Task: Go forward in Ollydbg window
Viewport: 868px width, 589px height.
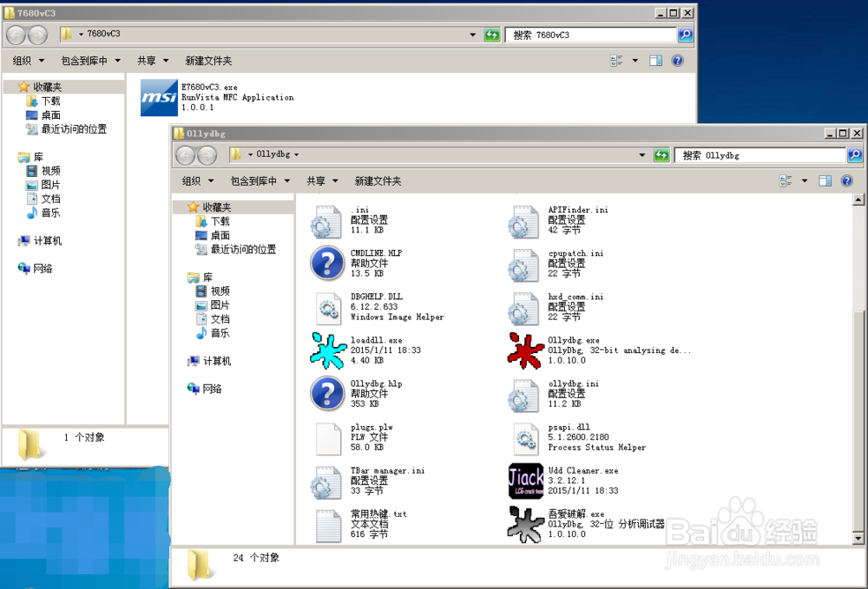Action: (x=207, y=155)
